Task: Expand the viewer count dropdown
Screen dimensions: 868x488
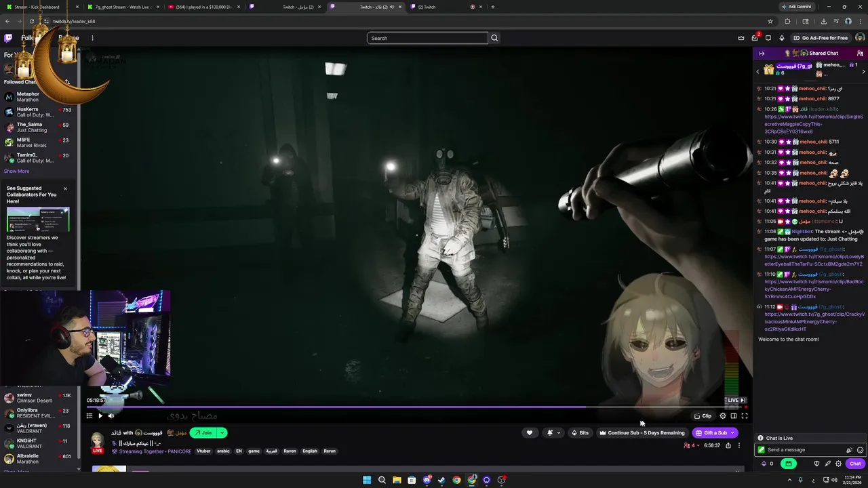Action: coord(691,445)
